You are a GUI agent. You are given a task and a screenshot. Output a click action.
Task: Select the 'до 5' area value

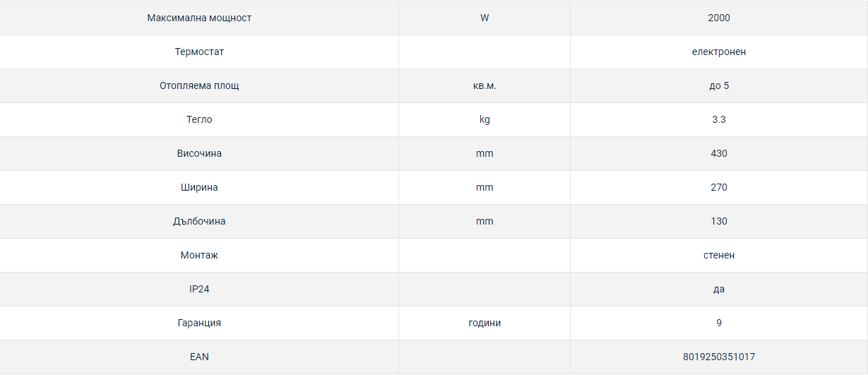click(718, 85)
